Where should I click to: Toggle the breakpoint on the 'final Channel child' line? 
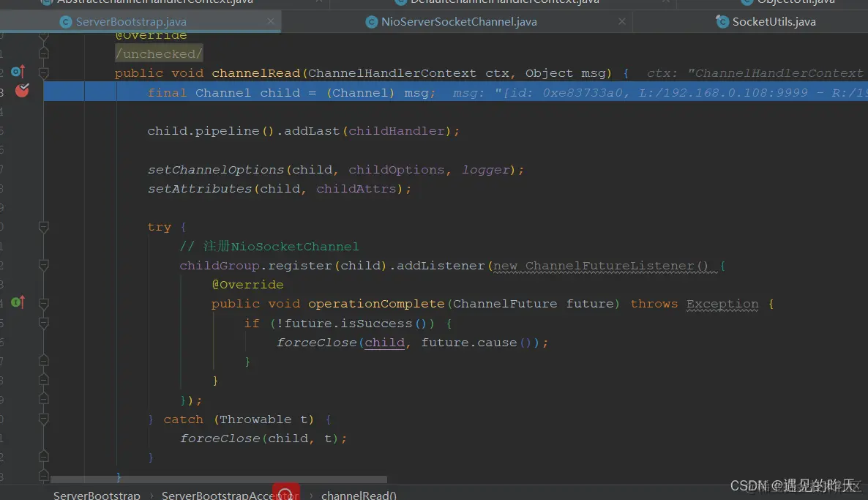pyautogui.click(x=21, y=90)
